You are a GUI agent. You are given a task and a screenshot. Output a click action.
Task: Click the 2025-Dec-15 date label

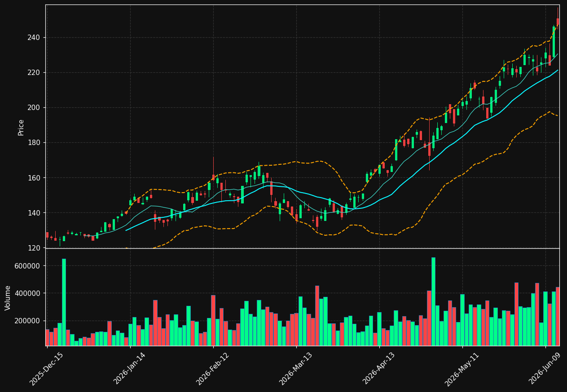tap(46, 369)
